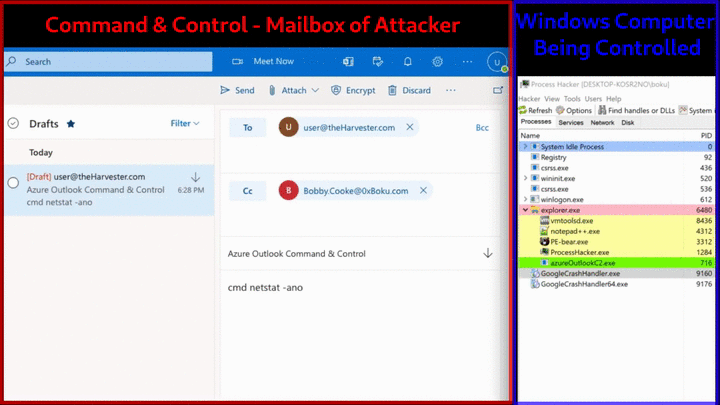Toggle the select-all circle next to Drafts
This screenshot has height=405, width=720.
(13, 123)
